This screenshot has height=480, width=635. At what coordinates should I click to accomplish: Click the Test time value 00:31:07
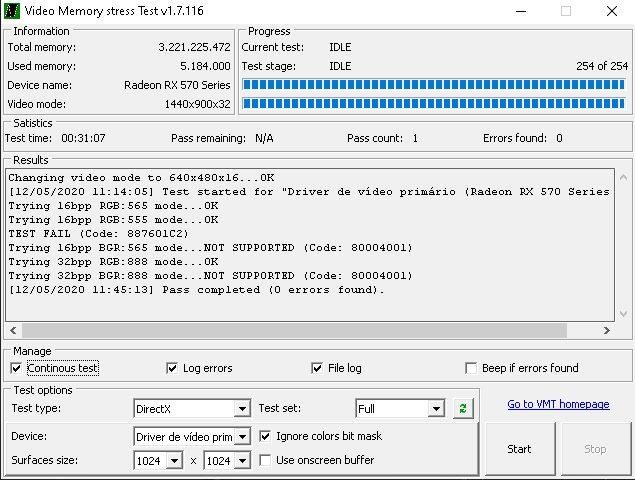point(83,138)
